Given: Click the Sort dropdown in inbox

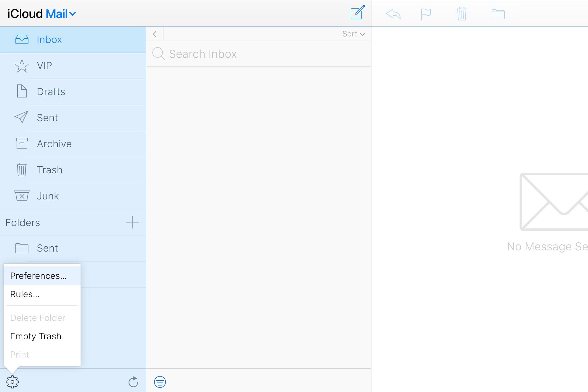Looking at the screenshot, I should 353,33.
